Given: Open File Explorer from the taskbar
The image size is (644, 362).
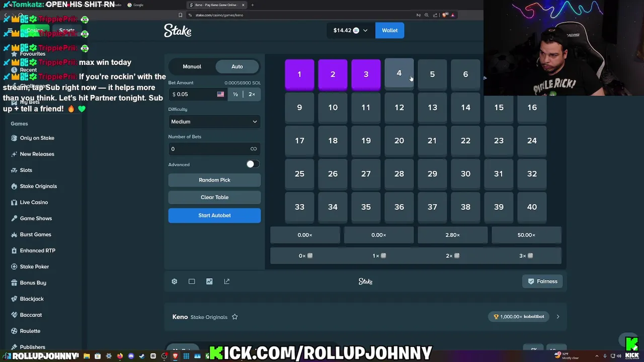Looking at the screenshot, I should [x=87, y=356].
